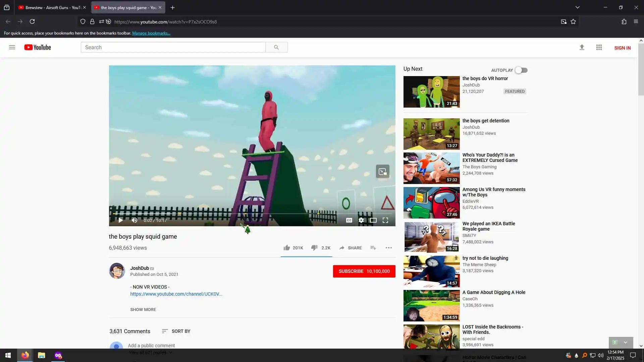Like the video with thumbs up
Viewport: 644px width, 362px height.
(x=287, y=248)
